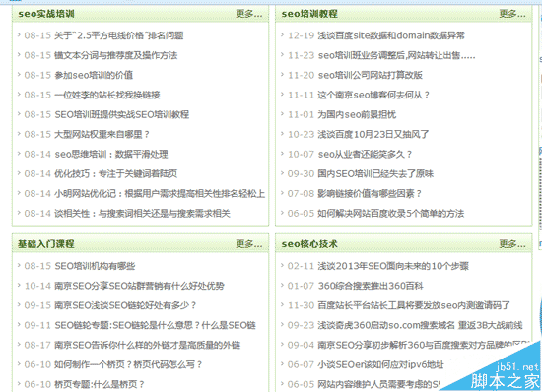Open article 'seo思维培训：数据平滑处理'
The width and height of the screenshot is (542, 392).
(x=111, y=154)
